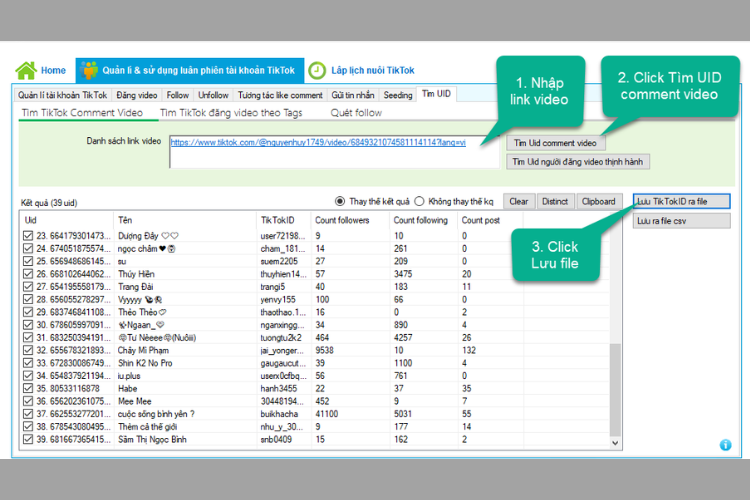750x500 pixels.
Task: Toggle checkbox for row 32 Chảy Mi Phạm
Action: tap(28, 350)
